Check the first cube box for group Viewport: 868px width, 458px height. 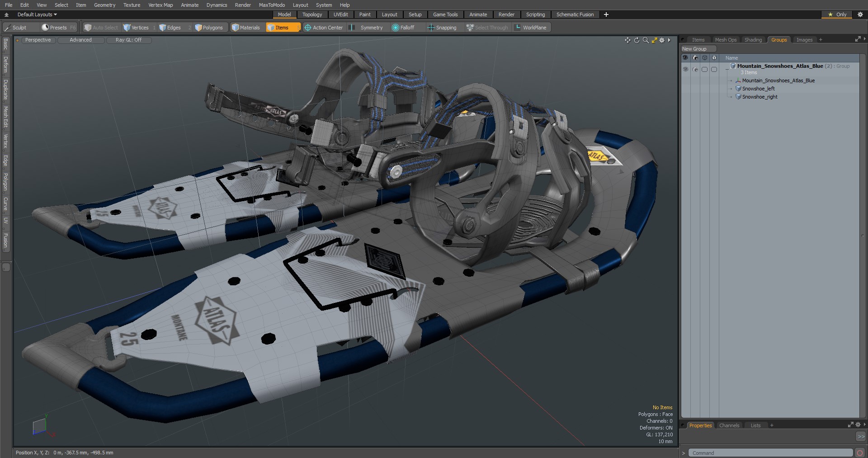tap(704, 69)
